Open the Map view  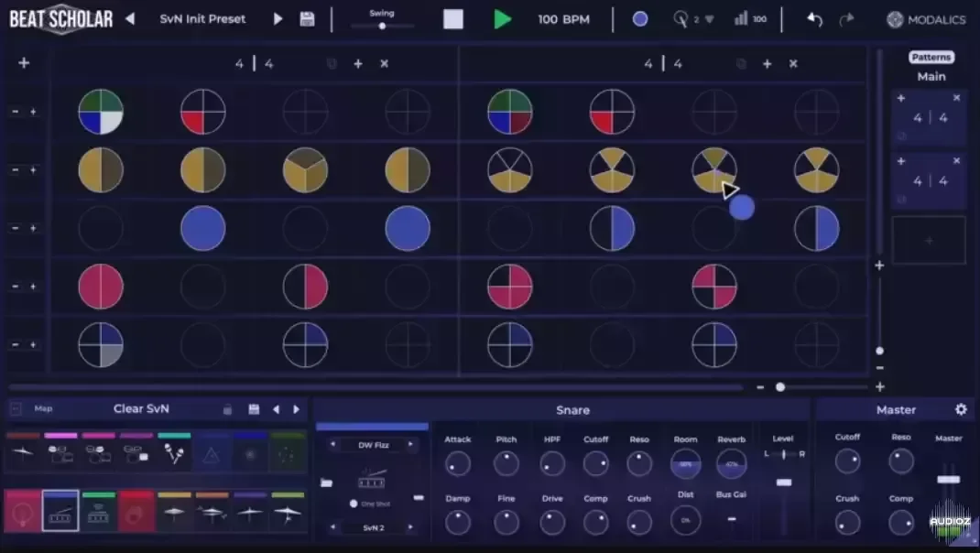[x=43, y=408]
